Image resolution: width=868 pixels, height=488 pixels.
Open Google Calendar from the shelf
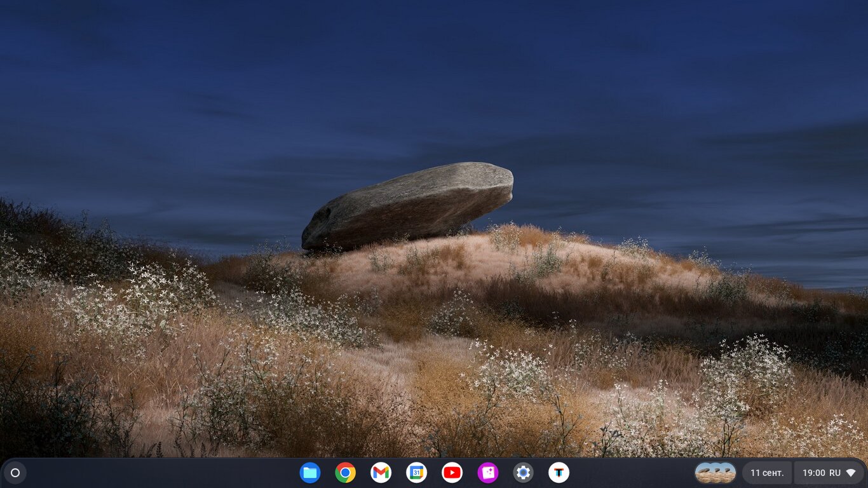click(x=417, y=473)
